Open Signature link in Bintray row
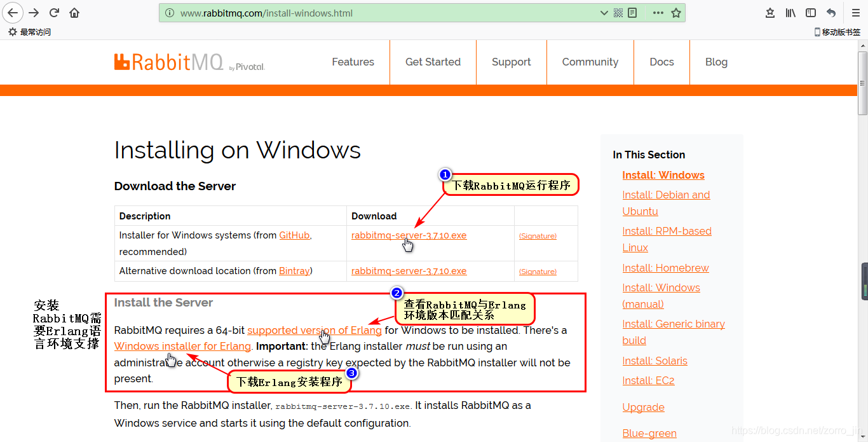 click(x=538, y=272)
